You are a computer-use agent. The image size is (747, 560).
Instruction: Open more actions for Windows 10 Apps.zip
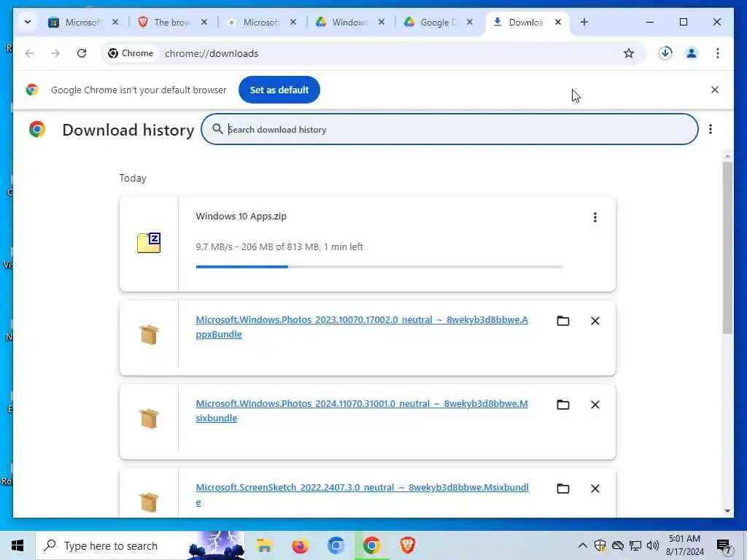point(595,217)
